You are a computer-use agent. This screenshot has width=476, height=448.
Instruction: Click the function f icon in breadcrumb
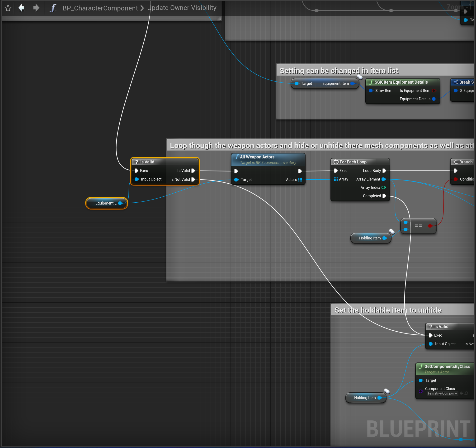point(53,8)
